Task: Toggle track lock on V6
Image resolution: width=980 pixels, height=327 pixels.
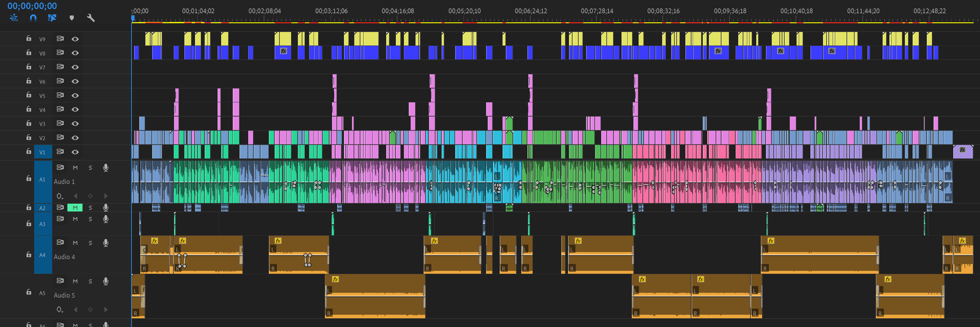Action: point(29,80)
